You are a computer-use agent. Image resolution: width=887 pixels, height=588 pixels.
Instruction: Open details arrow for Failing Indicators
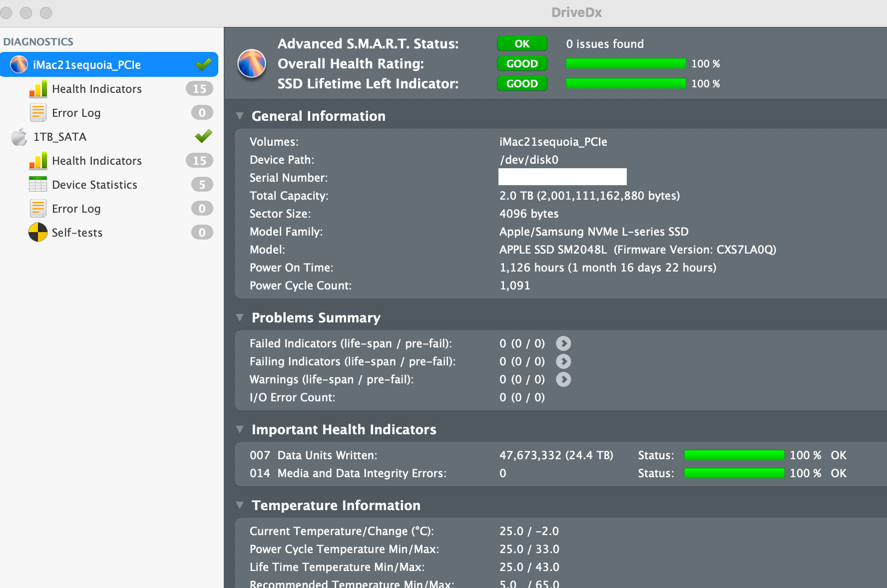563,361
